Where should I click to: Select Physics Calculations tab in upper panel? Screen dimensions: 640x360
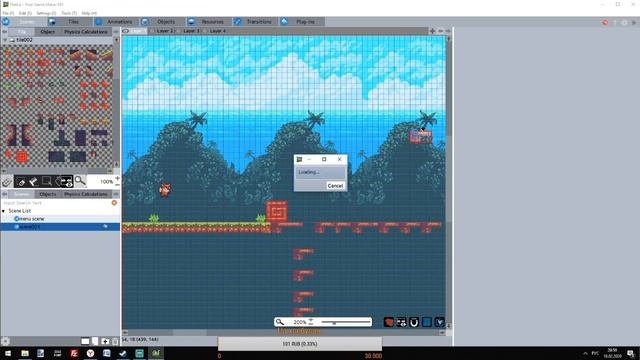tap(86, 32)
